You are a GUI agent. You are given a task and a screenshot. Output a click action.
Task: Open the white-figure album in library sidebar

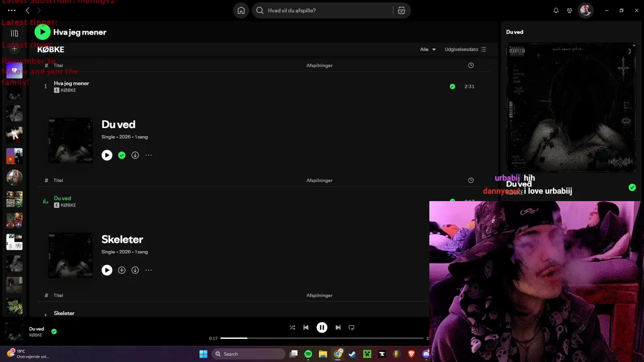[x=14, y=134]
